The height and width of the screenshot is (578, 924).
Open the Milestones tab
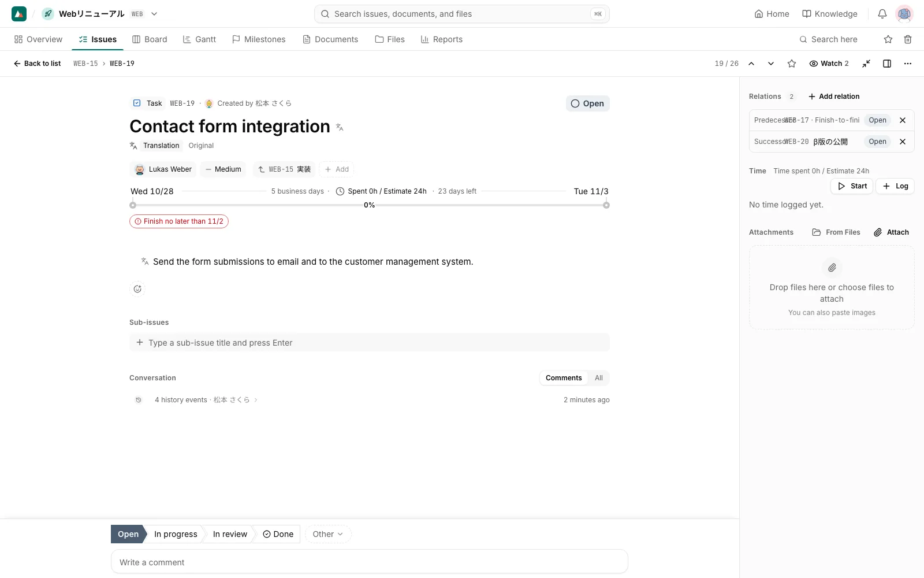[259, 39]
